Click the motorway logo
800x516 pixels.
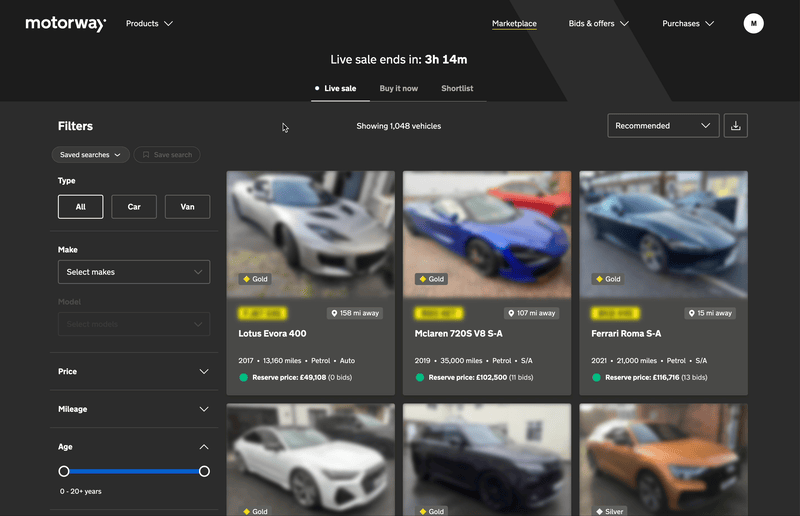coord(66,23)
